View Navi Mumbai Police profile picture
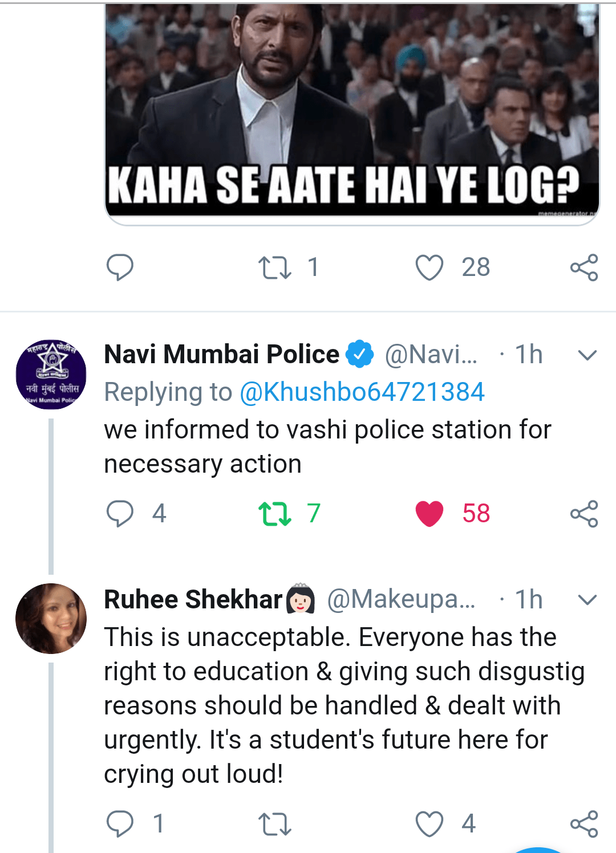This screenshot has height=853, width=616. point(51,375)
